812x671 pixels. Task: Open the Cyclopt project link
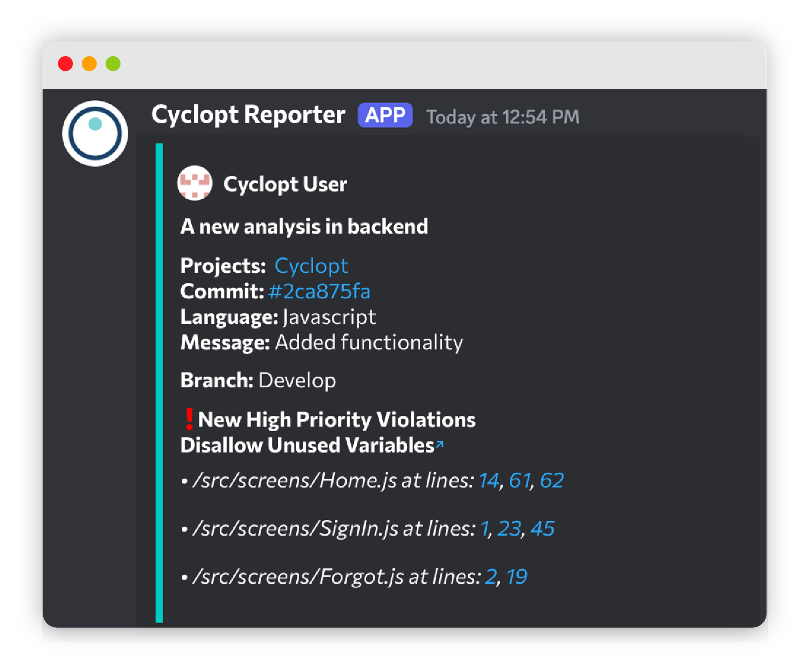tap(311, 266)
